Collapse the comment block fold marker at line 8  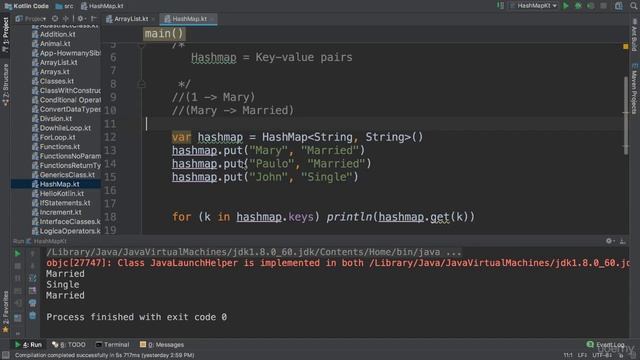[x=141, y=84]
